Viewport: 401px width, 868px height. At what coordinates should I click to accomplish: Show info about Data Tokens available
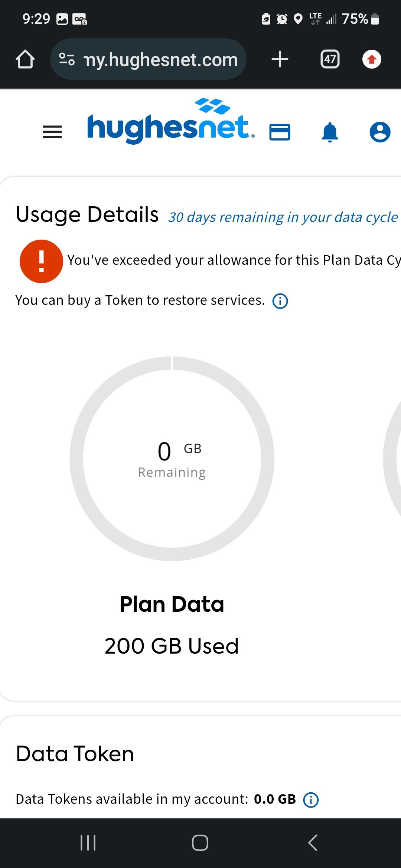tap(311, 800)
